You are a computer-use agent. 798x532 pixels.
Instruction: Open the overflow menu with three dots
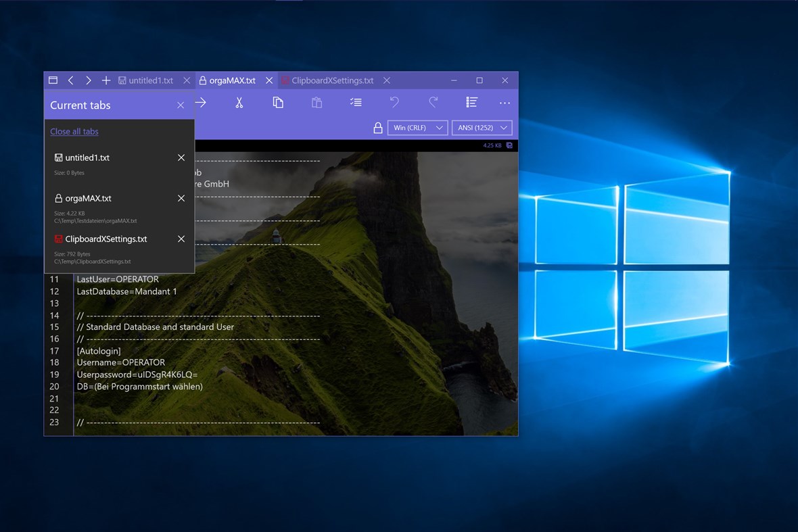point(504,102)
